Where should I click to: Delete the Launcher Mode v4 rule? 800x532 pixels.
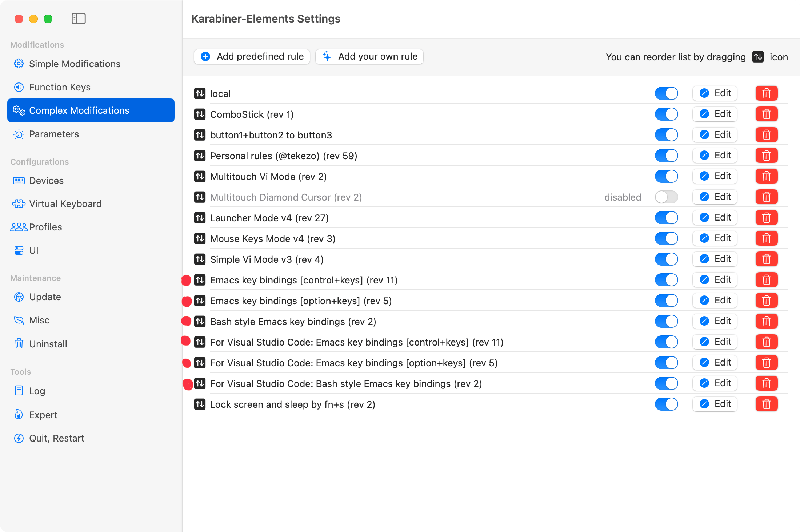pos(767,218)
